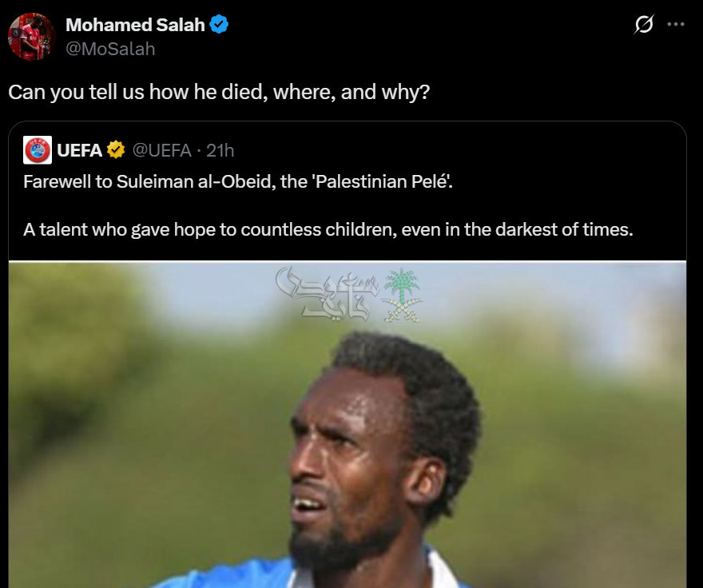The image size is (703, 588).
Task: Click the blue jersey in the photo
Action: pyautogui.click(x=233, y=576)
